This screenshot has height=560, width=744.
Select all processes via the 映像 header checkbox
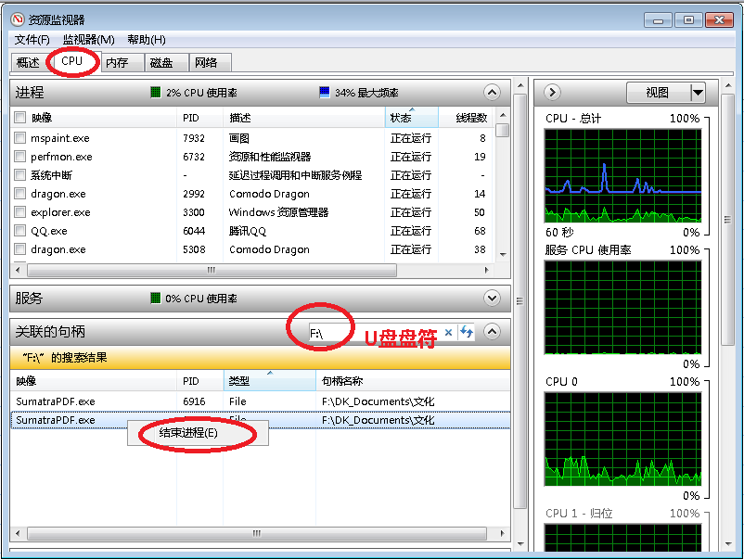point(20,118)
